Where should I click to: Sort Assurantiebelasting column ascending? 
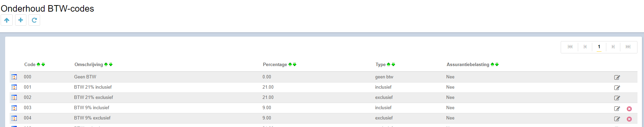[x=492, y=64]
